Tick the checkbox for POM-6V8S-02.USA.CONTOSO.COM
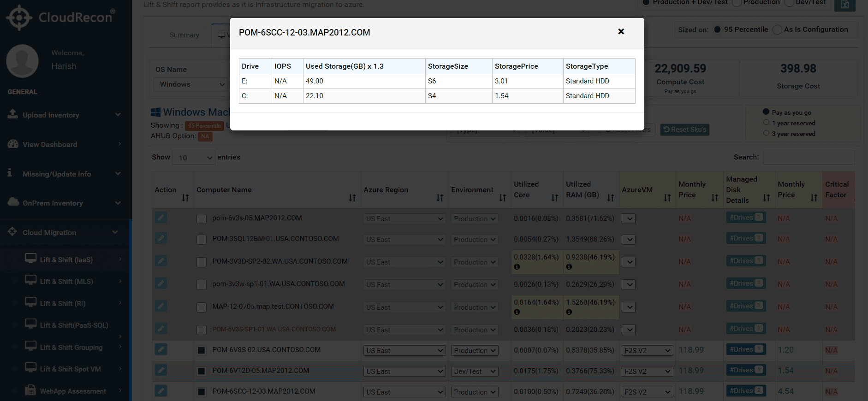Viewport: 868px width, 401px height. [202, 351]
